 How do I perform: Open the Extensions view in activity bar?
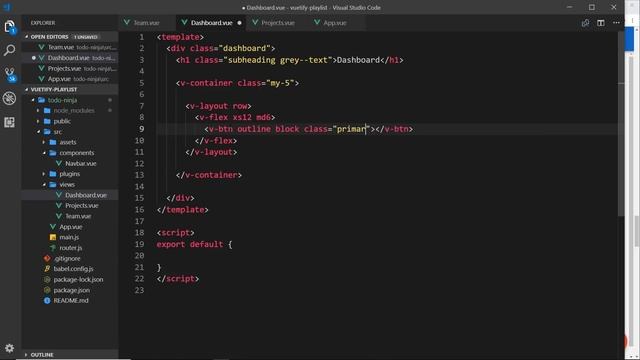click(9, 122)
